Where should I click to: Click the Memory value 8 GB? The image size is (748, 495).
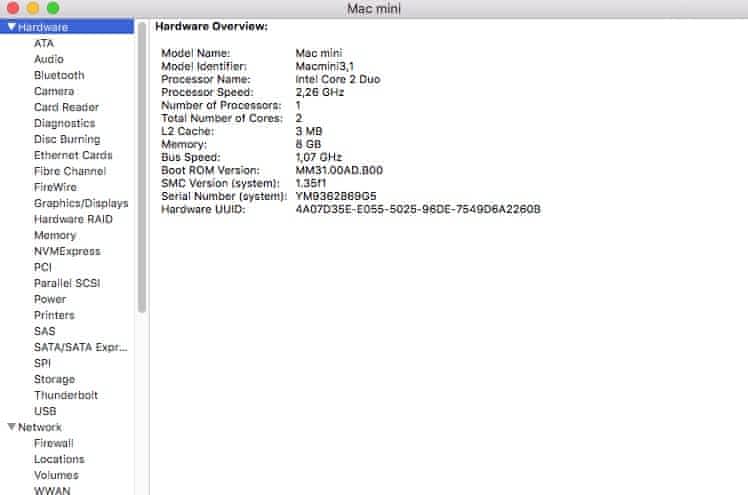coord(308,144)
